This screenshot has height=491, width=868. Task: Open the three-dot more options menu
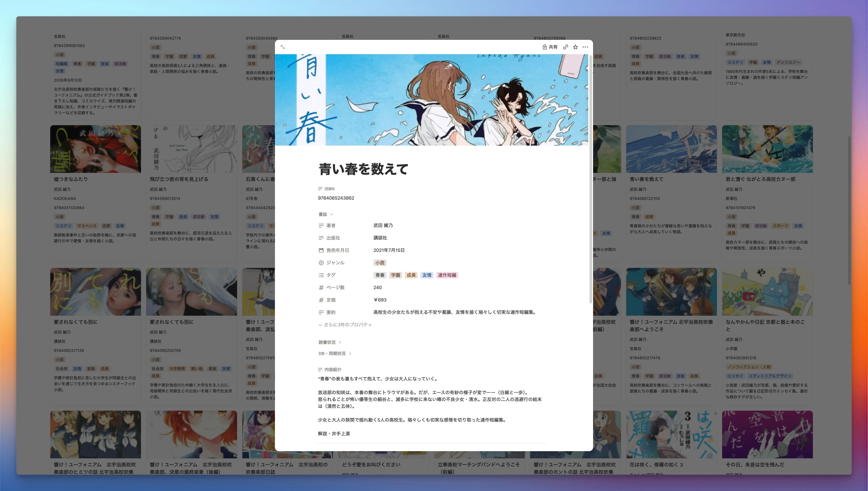pyautogui.click(x=585, y=47)
